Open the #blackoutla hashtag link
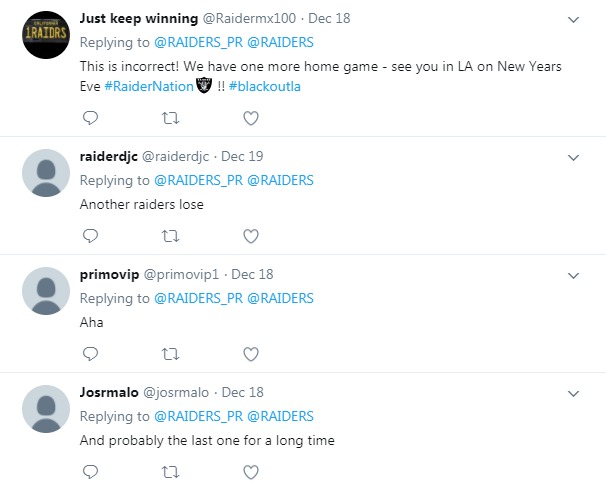Image resolution: width=606 pixels, height=486 pixels. click(263, 84)
